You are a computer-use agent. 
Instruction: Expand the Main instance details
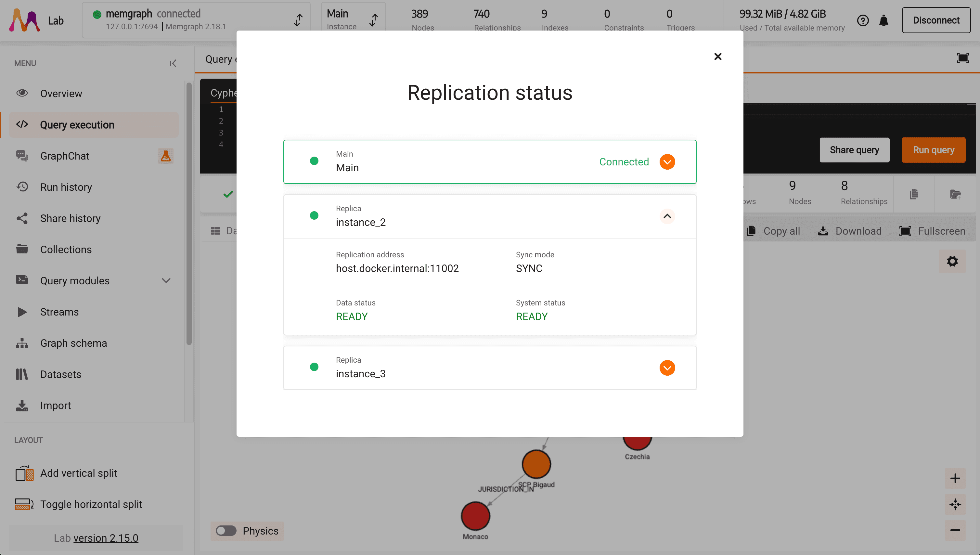coord(667,161)
